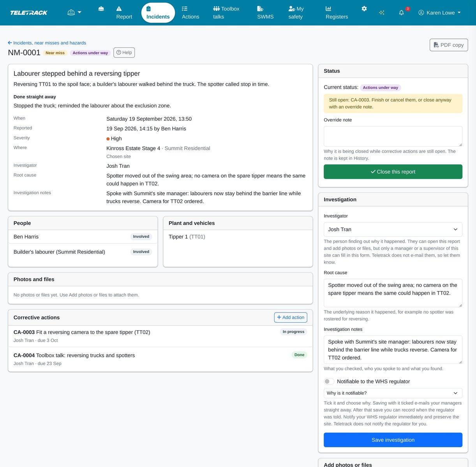Viewport: 476px width, 467px height.
Task: Select Builder's labourer (Summit Residential) row
Action: [83, 252]
